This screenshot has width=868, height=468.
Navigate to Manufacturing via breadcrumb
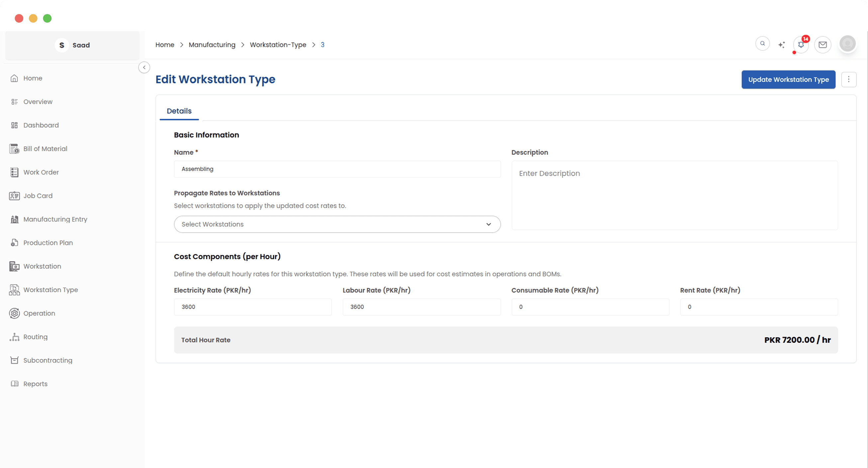[x=212, y=45]
